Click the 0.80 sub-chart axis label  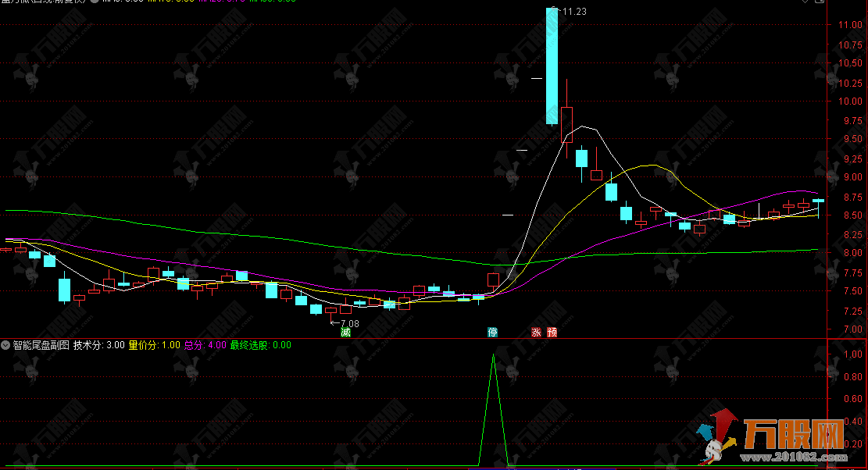point(850,377)
